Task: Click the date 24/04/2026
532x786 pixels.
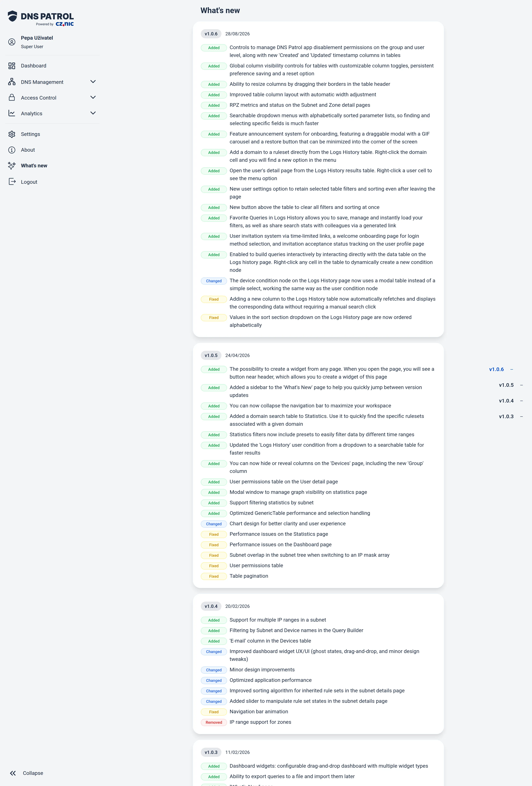Action: 237,356
